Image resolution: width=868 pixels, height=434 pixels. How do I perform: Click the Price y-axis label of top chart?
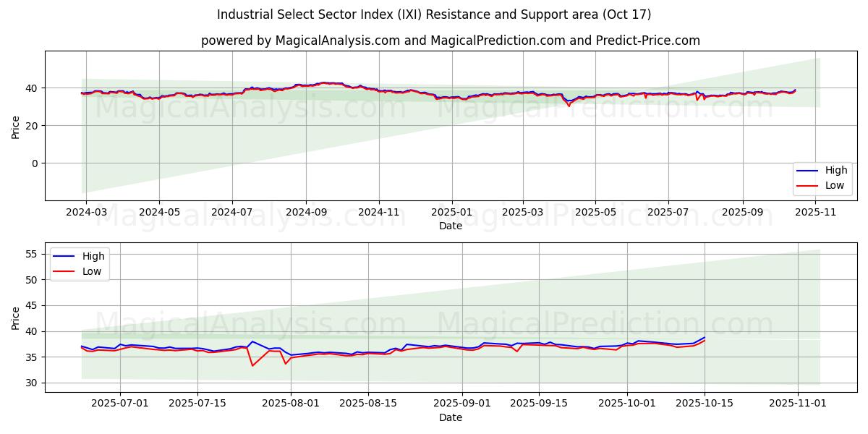16,126
